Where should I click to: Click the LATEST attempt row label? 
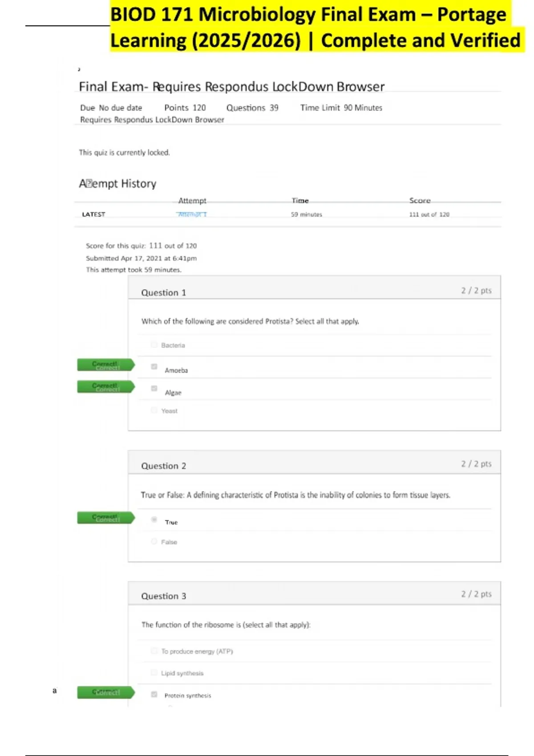(93, 214)
